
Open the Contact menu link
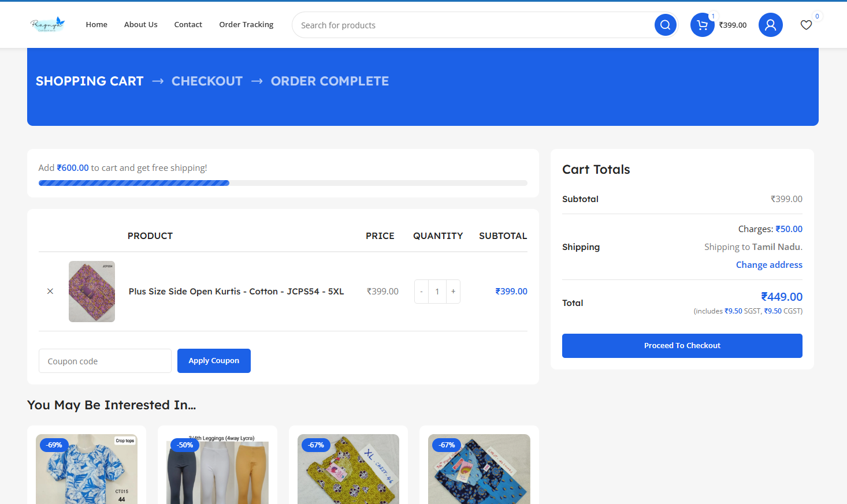point(188,24)
